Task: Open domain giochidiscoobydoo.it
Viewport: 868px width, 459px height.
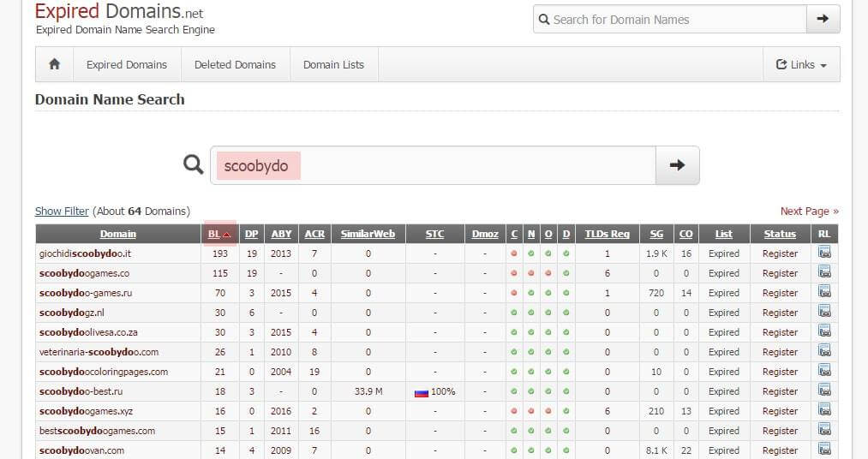Action: (x=85, y=253)
